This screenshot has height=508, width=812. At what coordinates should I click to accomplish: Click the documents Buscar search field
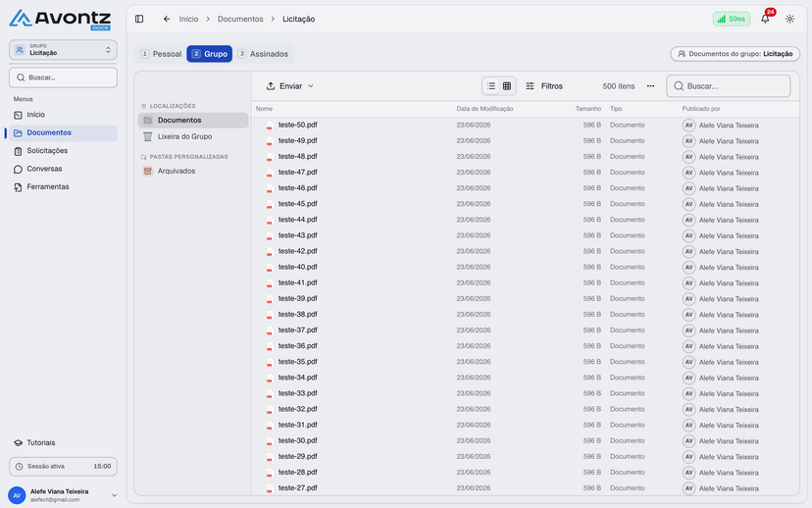(x=729, y=86)
